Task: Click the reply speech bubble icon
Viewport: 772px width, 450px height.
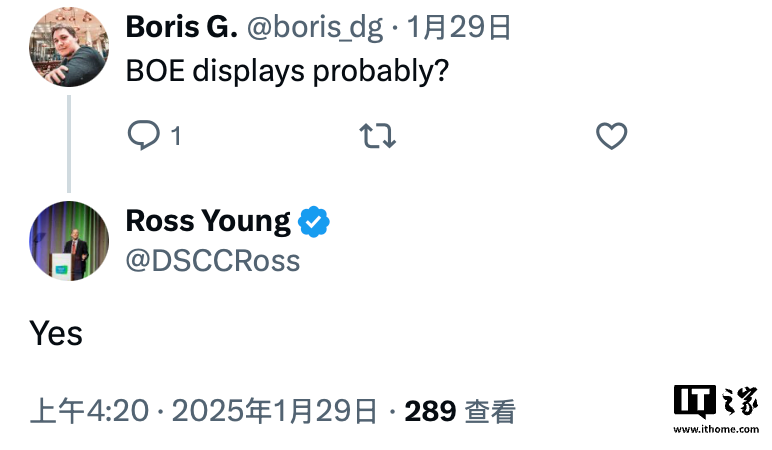Action: (x=144, y=135)
